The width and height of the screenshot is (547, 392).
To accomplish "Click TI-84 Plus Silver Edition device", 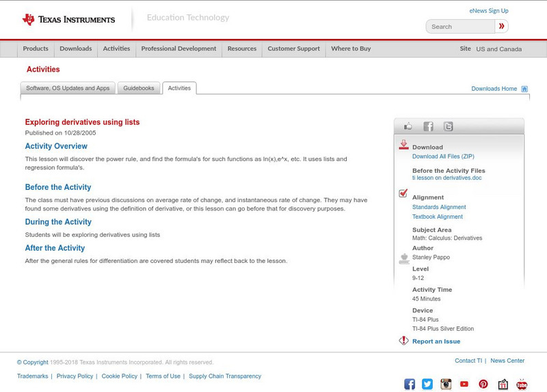I will 443,328.
